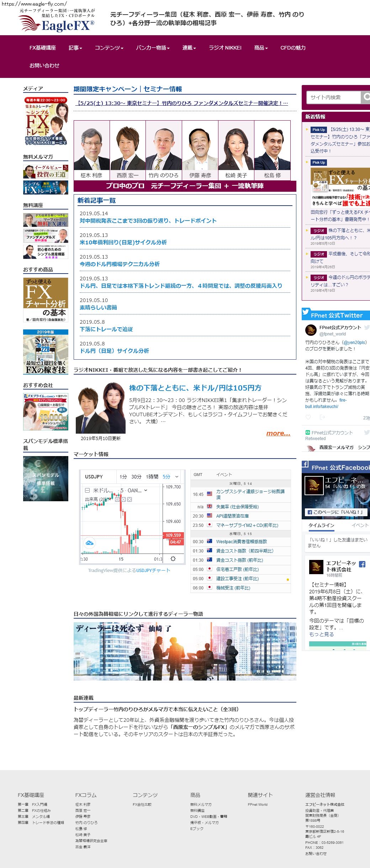The height and width of the screenshot is (868, 370).
Task: Click Japan flag beside マネーサプライM2 event
Action: coord(210,525)
